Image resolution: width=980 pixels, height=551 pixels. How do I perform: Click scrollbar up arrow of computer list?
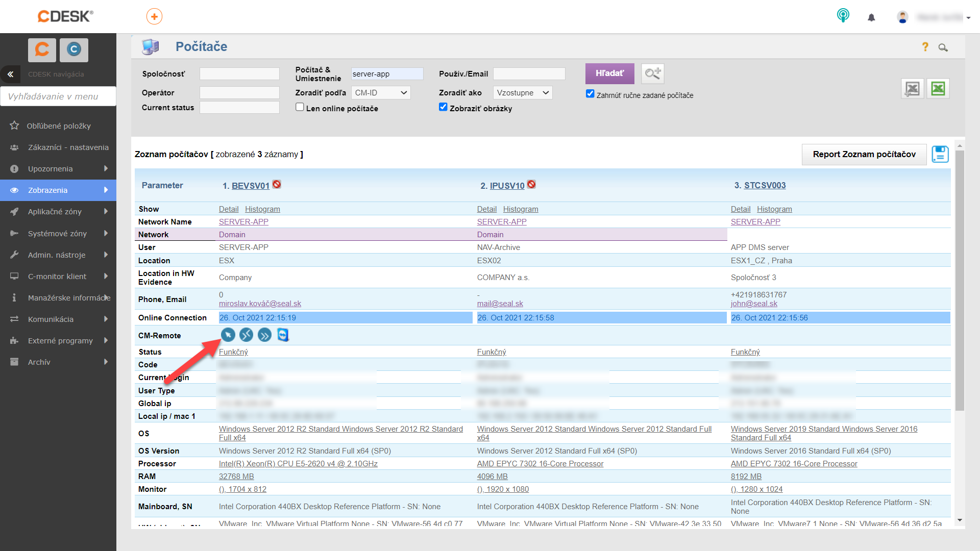(x=960, y=146)
